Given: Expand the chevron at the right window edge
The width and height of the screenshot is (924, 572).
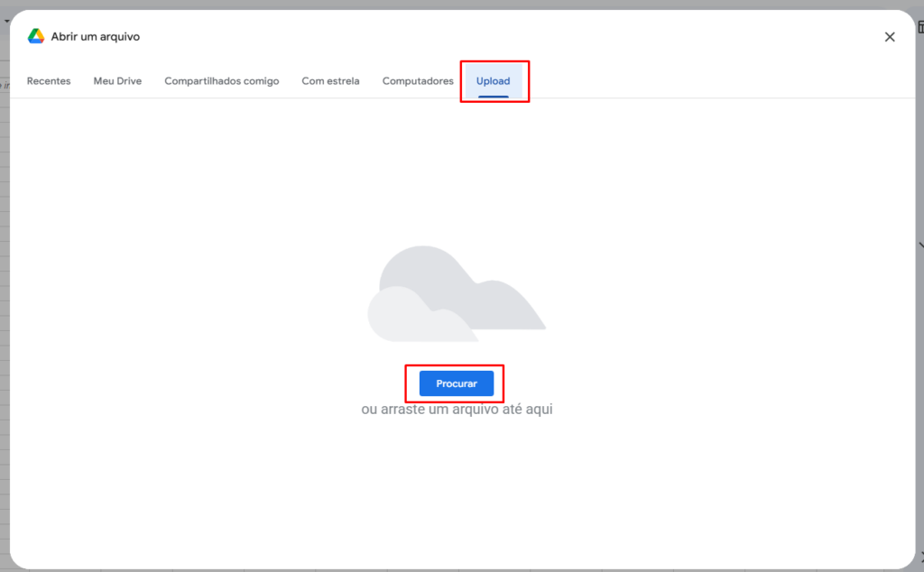Looking at the screenshot, I should [x=920, y=244].
